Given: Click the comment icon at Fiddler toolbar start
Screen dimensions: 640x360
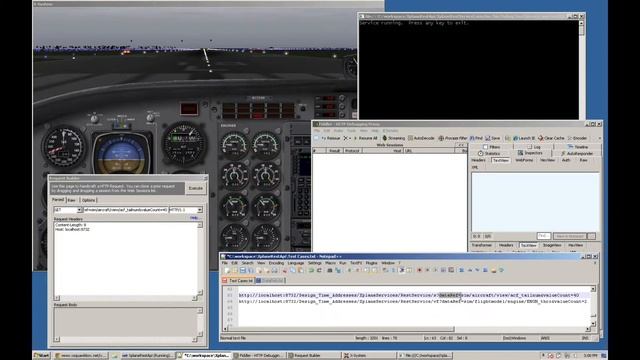Looking at the screenshot, I should tap(316, 138).
